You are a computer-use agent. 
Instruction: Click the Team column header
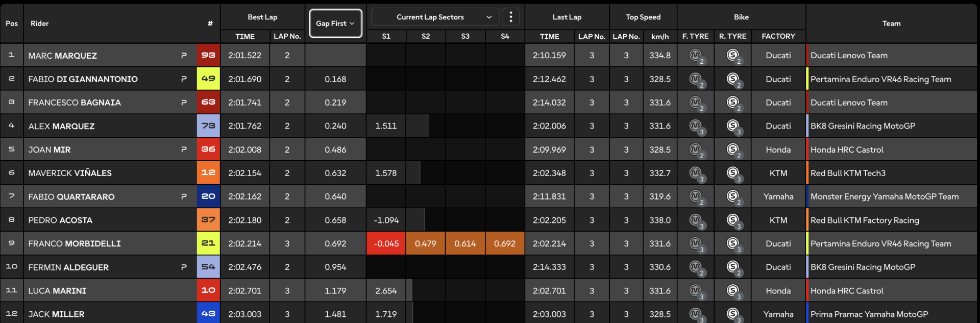pyautogui.click(x=891, y=23)
